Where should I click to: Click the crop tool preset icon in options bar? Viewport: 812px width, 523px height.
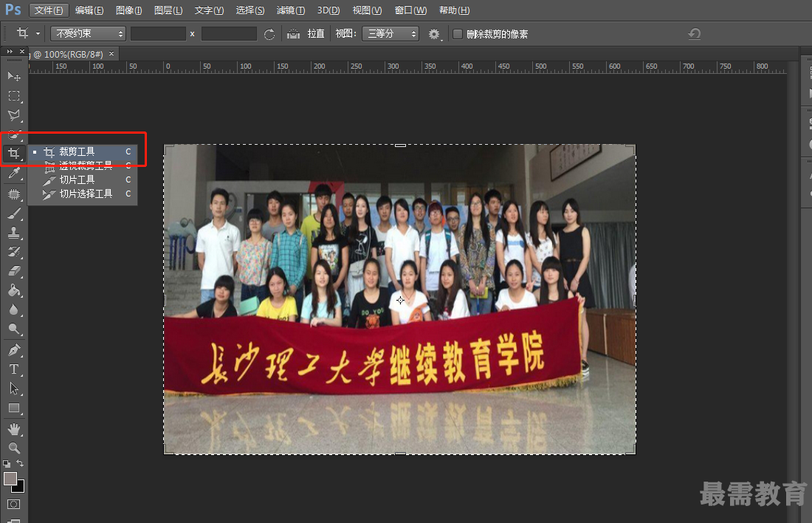click(22, 33)
